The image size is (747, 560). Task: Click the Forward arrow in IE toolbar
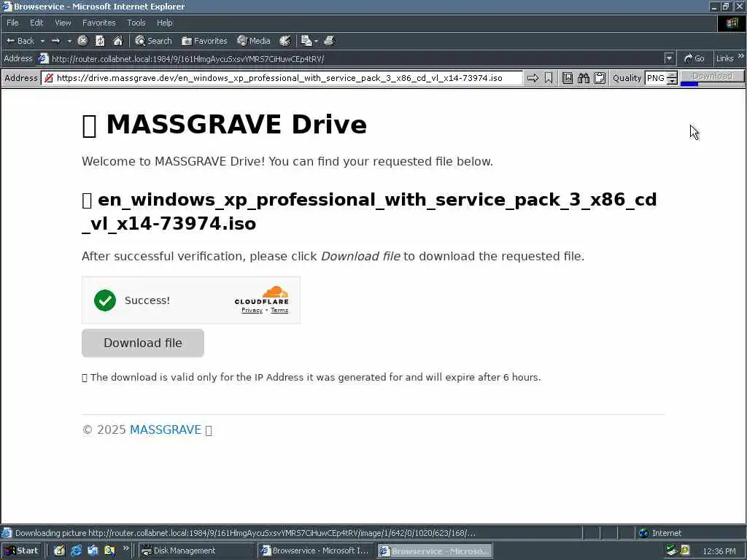click(55, 41)
